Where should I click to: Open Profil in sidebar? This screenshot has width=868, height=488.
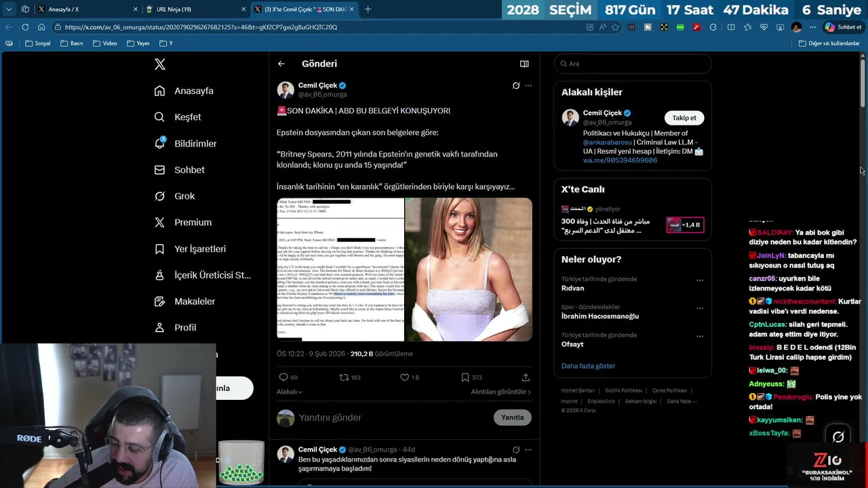(x=176, y=327)
